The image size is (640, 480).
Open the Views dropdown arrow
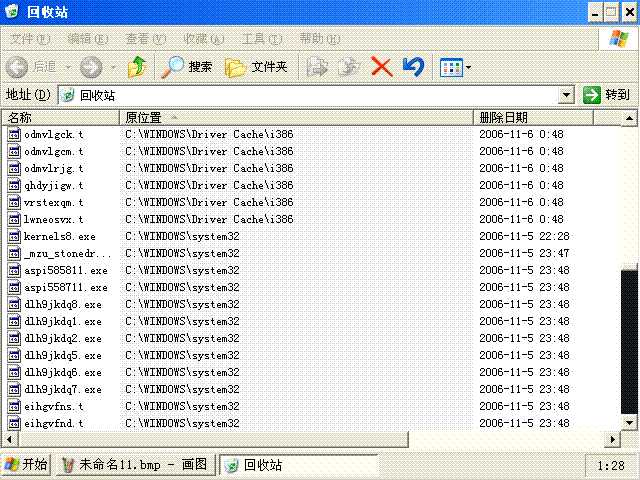pyautogui.click(x=468, y=67)
